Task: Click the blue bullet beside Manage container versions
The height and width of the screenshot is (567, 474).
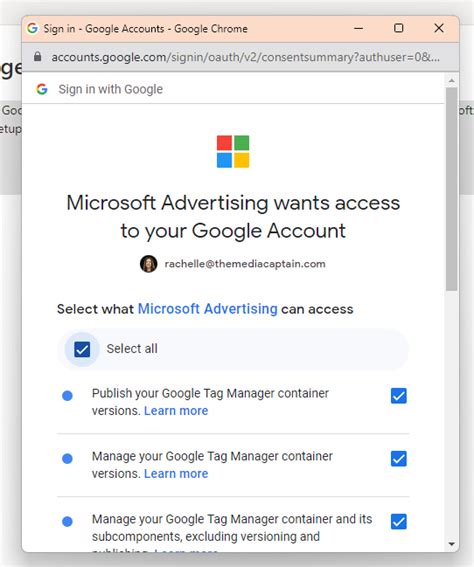Action: pyautogui.click(x=67, y=459)
